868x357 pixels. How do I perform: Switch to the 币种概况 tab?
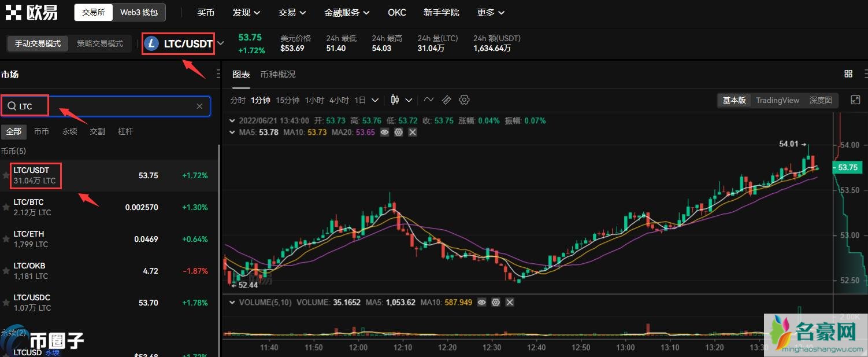(x=277, y=74)
